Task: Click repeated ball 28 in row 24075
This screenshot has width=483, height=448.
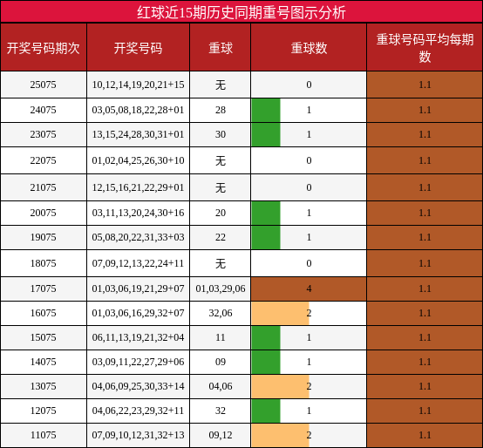Action: point(221,110)
